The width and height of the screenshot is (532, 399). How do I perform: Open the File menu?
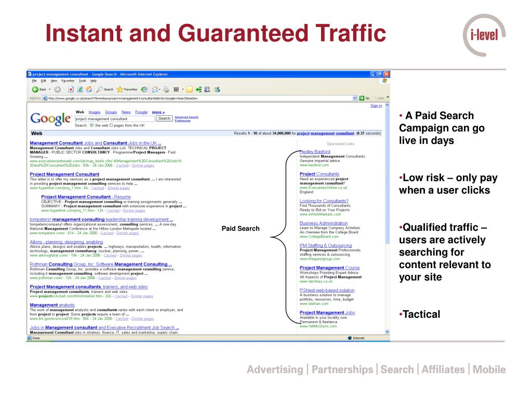34,81
